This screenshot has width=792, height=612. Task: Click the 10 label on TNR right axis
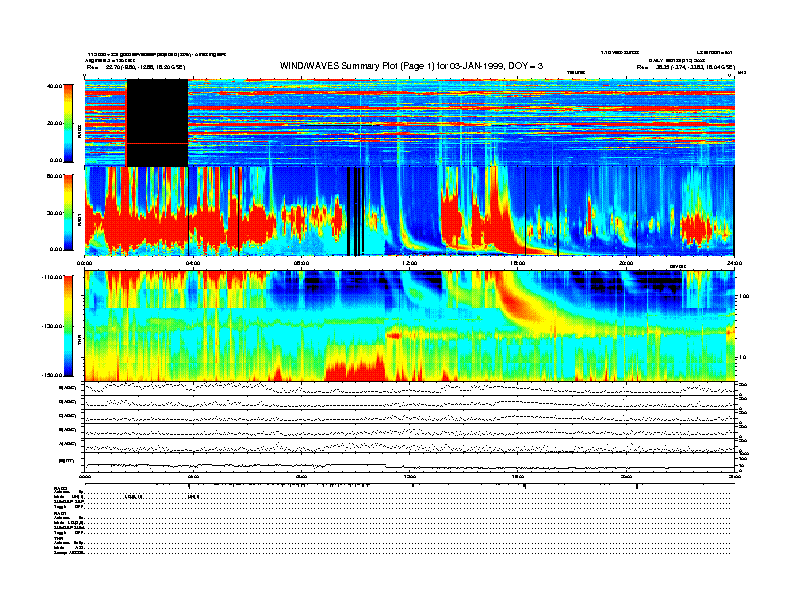pos(744,357)
